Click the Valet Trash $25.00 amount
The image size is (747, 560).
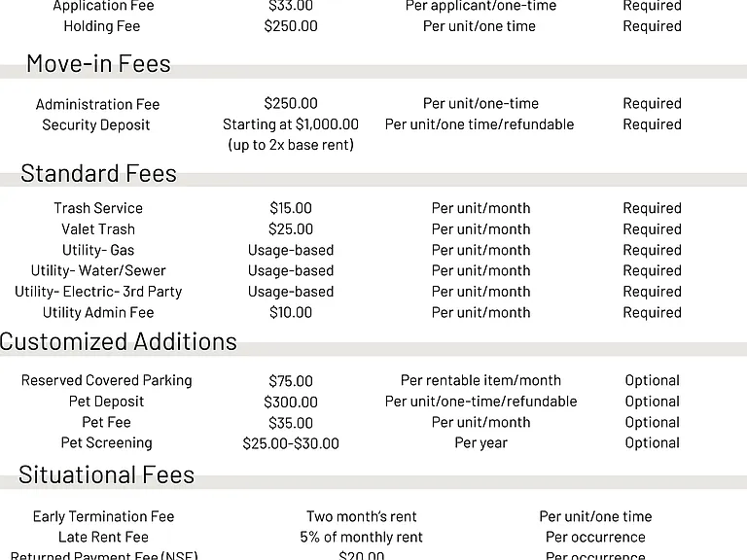pos(291,229)
